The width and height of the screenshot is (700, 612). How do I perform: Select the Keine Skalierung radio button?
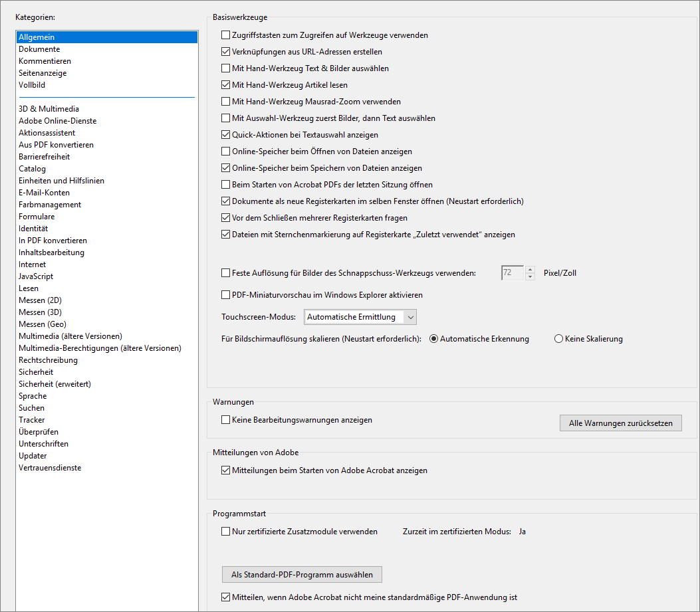[558, 339]
